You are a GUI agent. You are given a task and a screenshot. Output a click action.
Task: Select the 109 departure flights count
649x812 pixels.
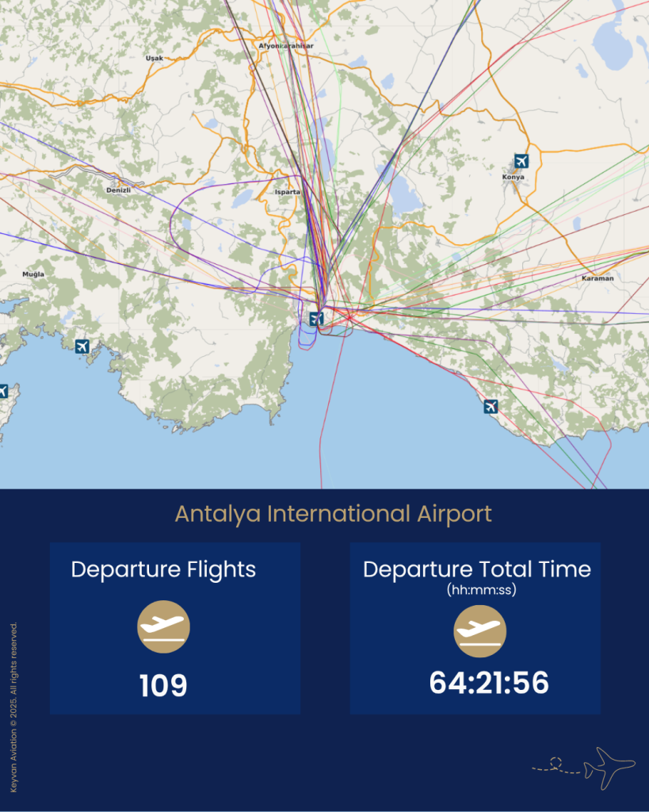(163, 686)
